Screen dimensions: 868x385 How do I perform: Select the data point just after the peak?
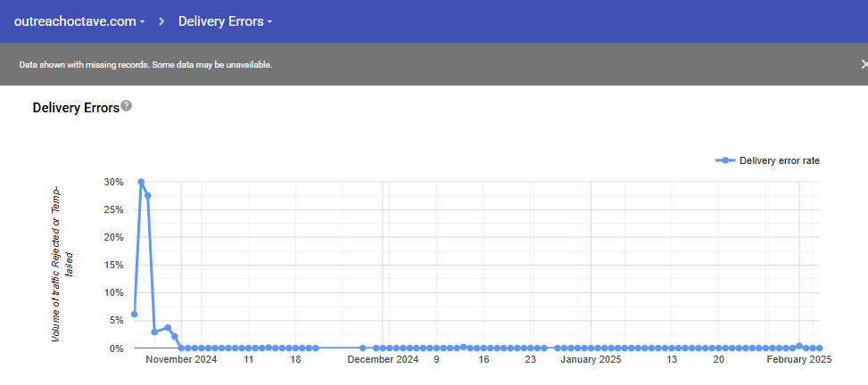[x=148, y=195]
